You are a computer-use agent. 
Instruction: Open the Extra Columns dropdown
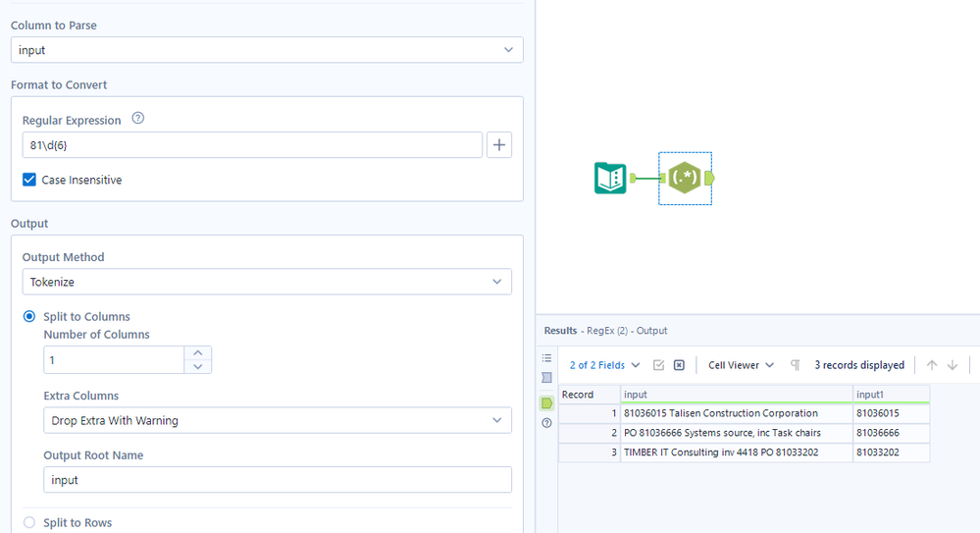click(278, 420)
